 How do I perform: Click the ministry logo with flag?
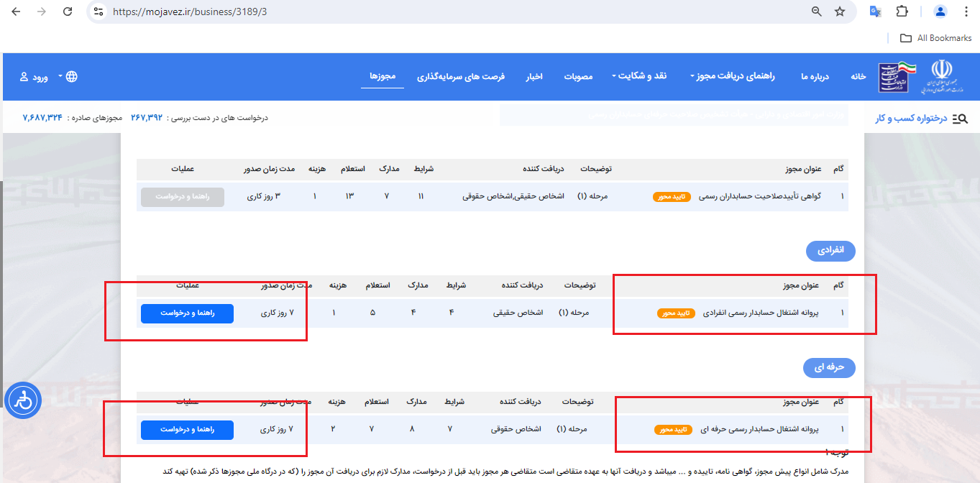[x=896, y=77]
